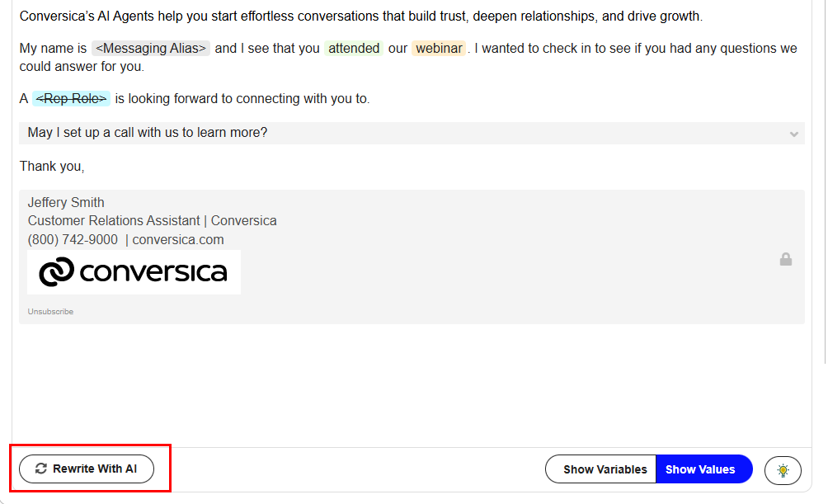The image size is (828, 504).
Task: Enable the Show Values view
Action: coord(700,469)
